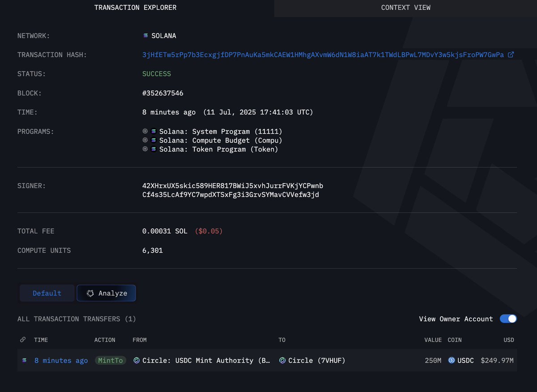The image size is (537, 392).
Task: Click the chip icon beside Compute Budget
Action: point(145,140)
